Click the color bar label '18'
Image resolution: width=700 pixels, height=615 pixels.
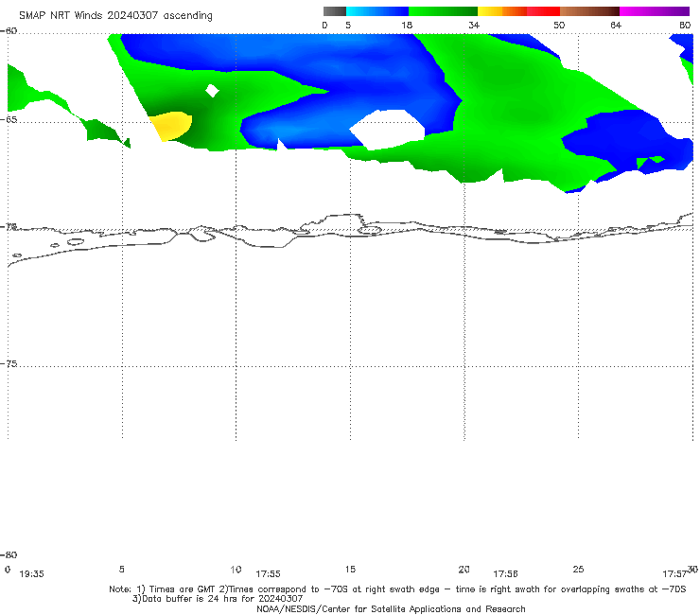[x=407, y=25]
